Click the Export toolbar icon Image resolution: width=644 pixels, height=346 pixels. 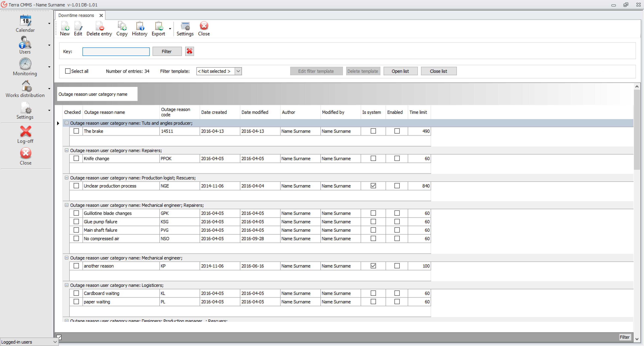(158, 29)
